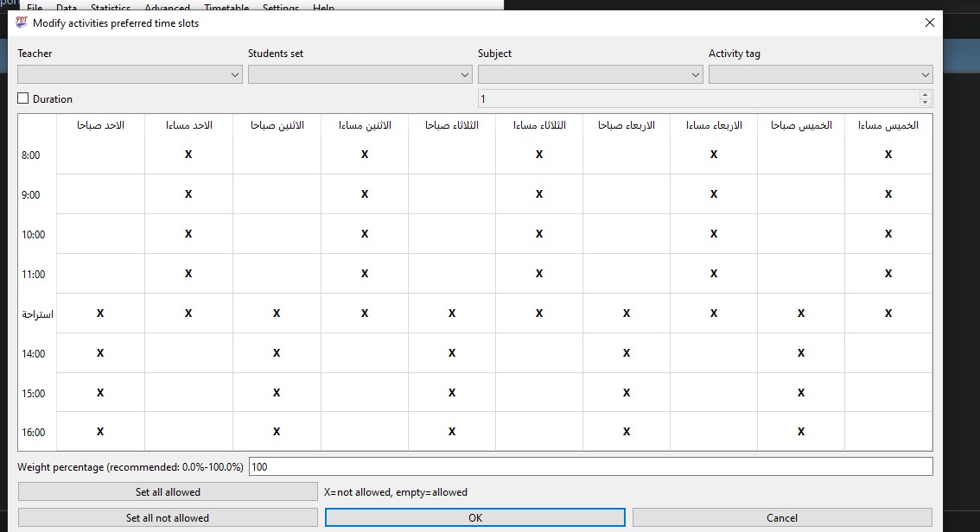Select column header الاربعاء مساءا
Screen dimensions: 980x532
pos(714,125)
